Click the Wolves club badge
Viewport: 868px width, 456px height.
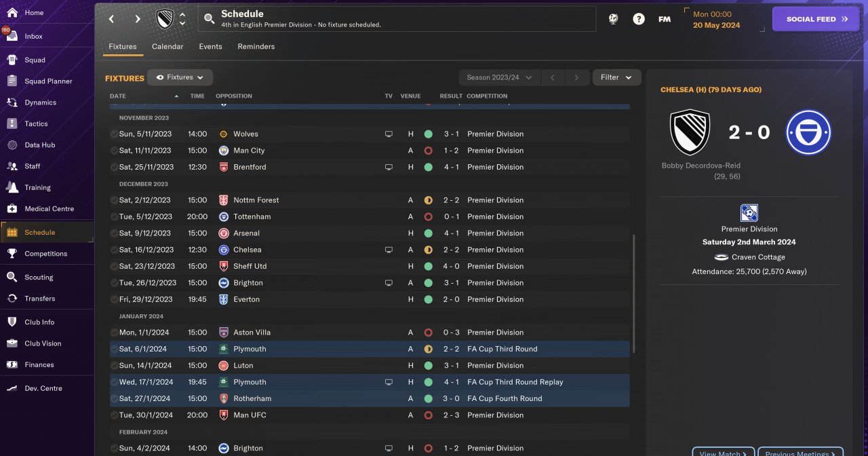coord(224,134)
